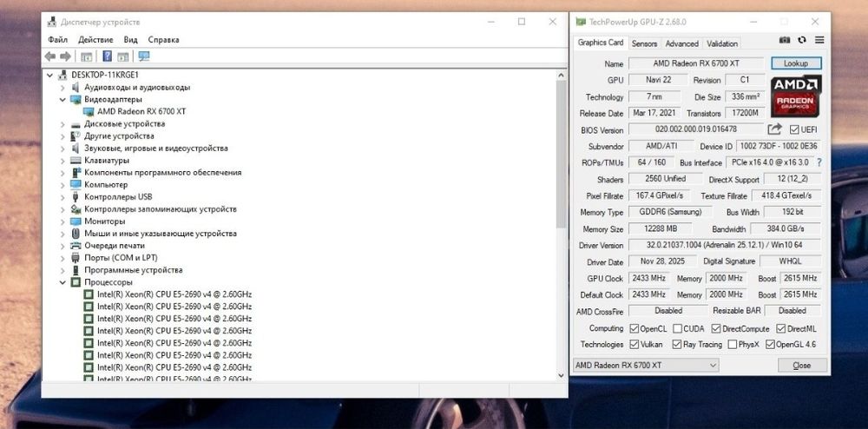Click the Компьютер category icon
The image size is (868, 429).
pyautogui.click(x=76, y=185)
